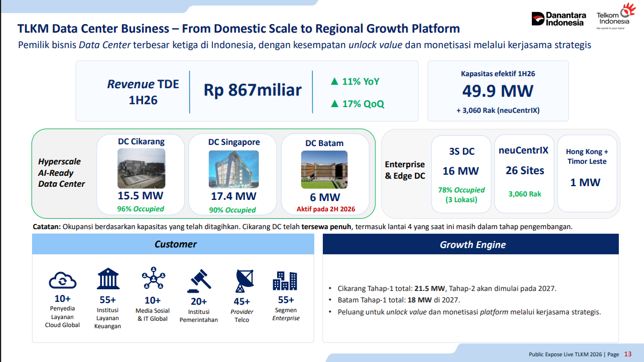The width and height of the screenshot is (644, 362).
Task: Click the Hyperscale AI-Ready Data Center label
Action: click(x=62, y=172)
